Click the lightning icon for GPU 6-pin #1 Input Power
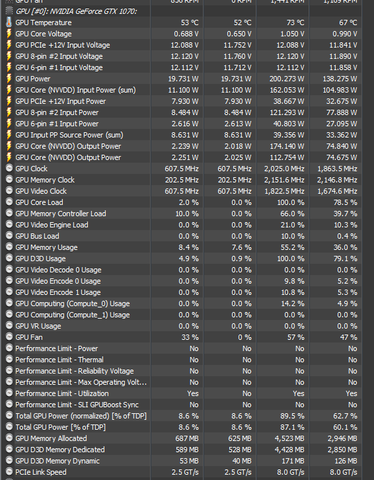 9,124
